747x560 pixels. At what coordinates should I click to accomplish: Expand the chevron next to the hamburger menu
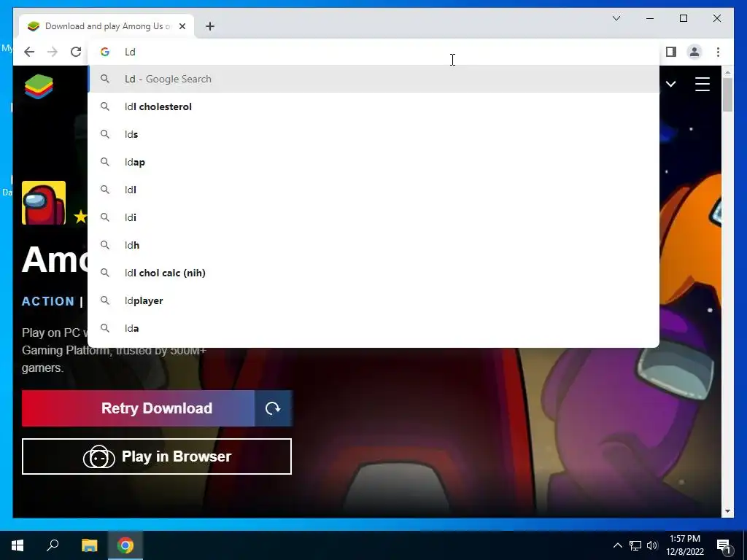(671, 85)
